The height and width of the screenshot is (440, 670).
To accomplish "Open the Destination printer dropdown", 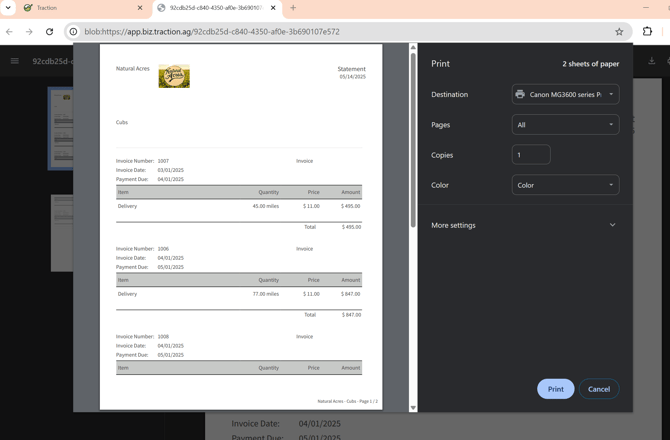I will (565, 95).
